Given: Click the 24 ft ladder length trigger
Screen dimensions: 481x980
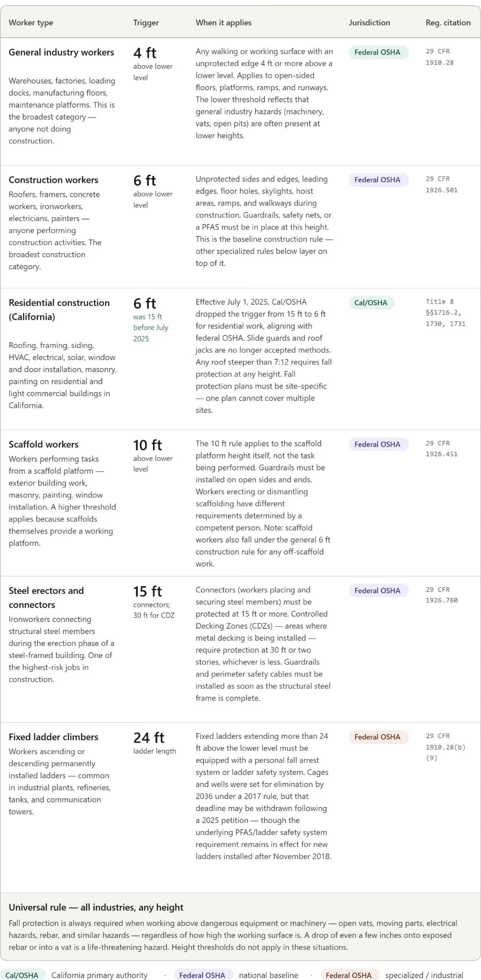Looking at the screenshot, I should pyautogui.click(x=155, y=743).
